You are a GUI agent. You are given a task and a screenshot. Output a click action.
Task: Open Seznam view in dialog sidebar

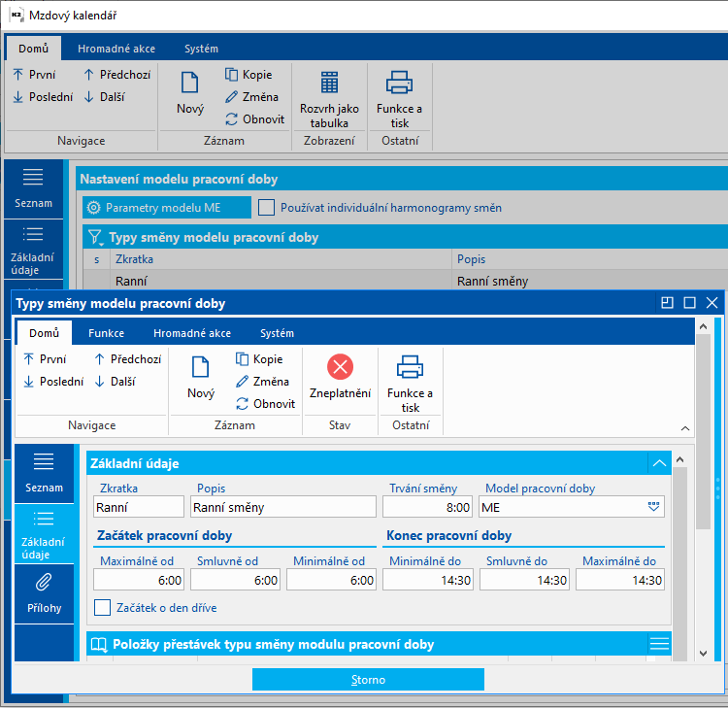point(45,473)
